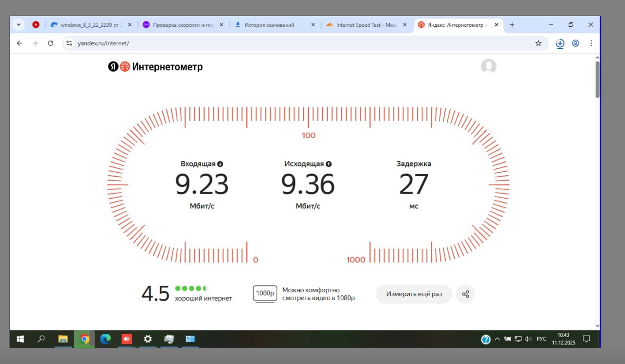Open Chrome three-dot menu
The width and height of the screenshot is (625, 364).
[x=591, y=43]
